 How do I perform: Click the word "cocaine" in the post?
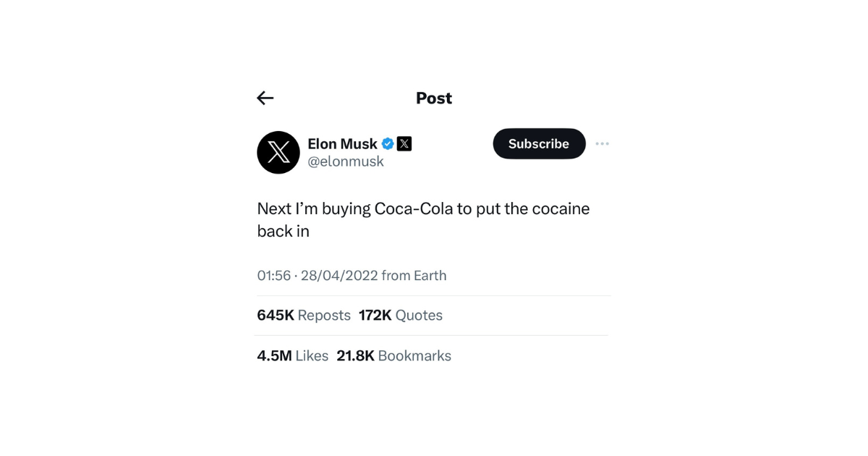coord(561,209)
